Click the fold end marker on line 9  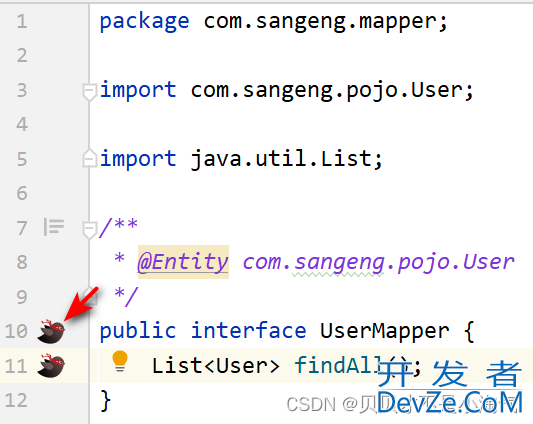pos(90,295)
